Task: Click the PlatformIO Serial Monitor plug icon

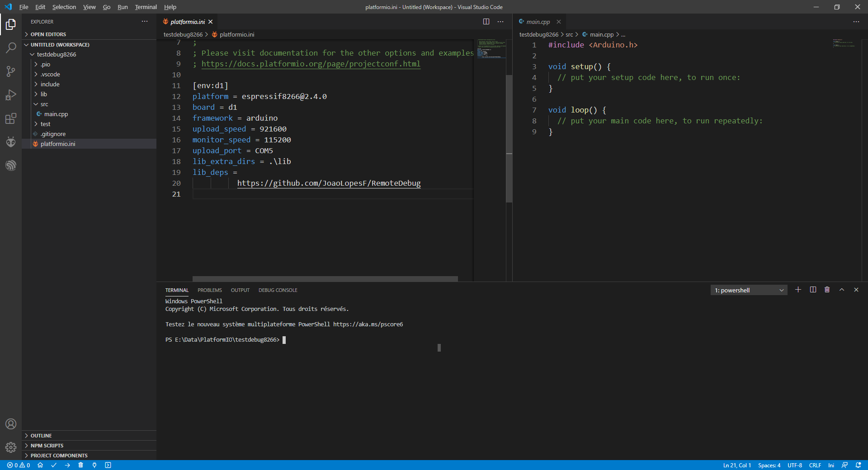Action: 94,465
